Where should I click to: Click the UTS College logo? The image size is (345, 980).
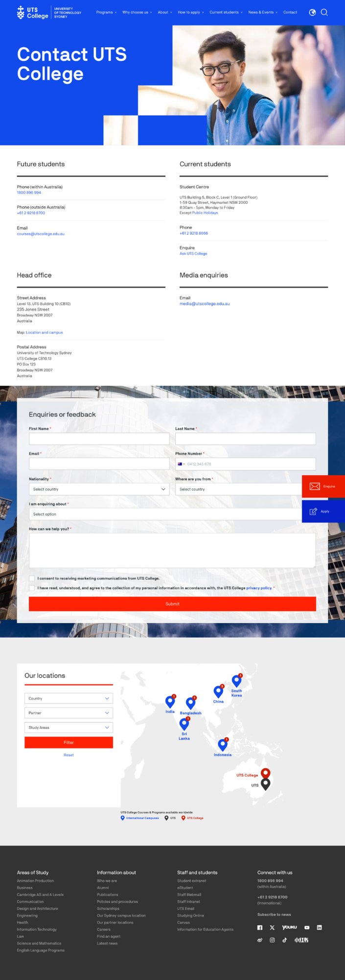coord(49,12)
